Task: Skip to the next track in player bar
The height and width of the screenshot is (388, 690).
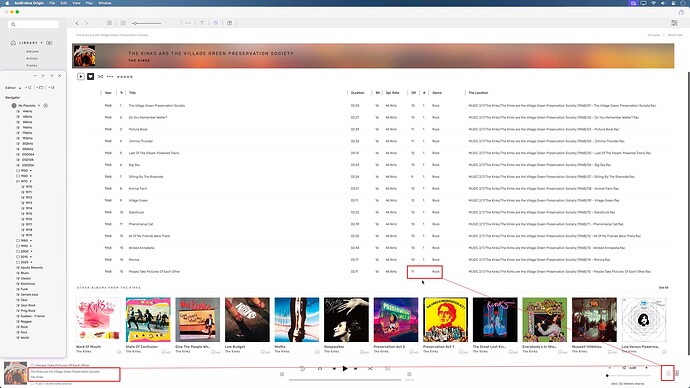Action: click(356, 369)
